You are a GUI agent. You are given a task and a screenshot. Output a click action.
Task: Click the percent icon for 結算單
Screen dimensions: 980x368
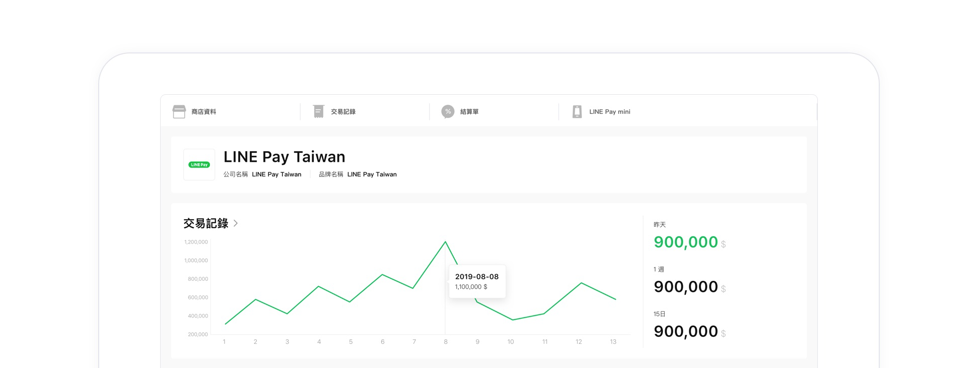pos(448,111)
